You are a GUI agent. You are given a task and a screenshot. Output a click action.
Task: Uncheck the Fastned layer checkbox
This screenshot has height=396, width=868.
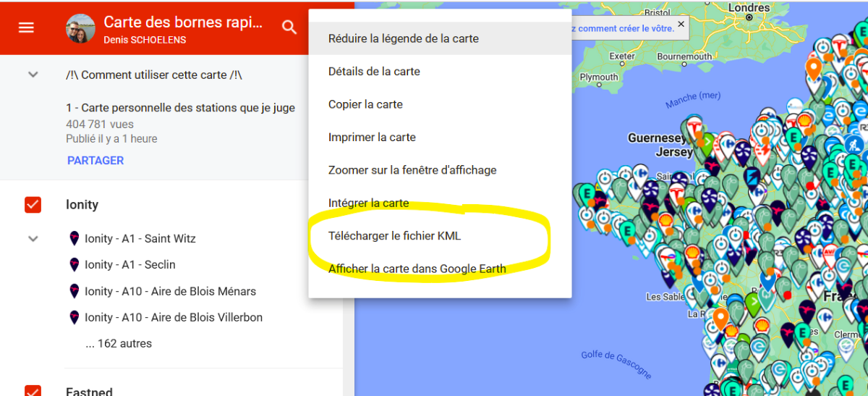pyautogui.click(x=33, y=391)
